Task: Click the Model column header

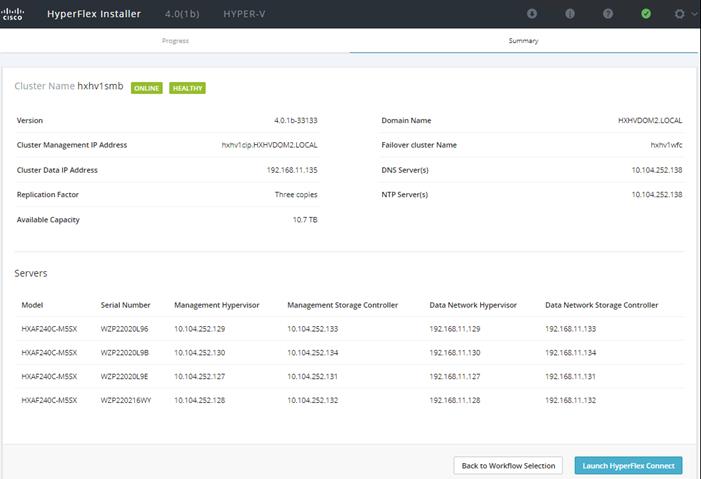Action: coord(32,305)
